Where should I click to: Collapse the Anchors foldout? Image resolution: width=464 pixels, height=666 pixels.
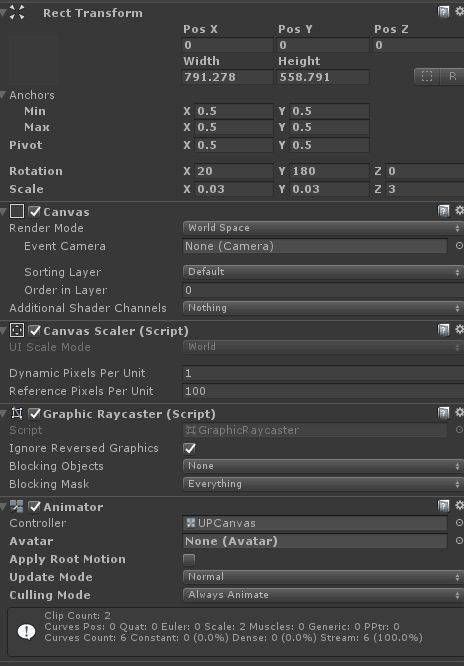point(3,95)
